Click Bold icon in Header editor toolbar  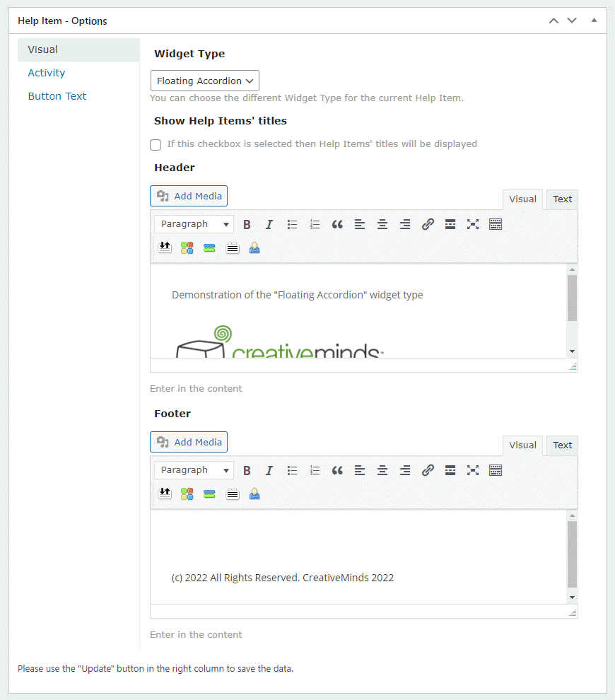[247, 224]
